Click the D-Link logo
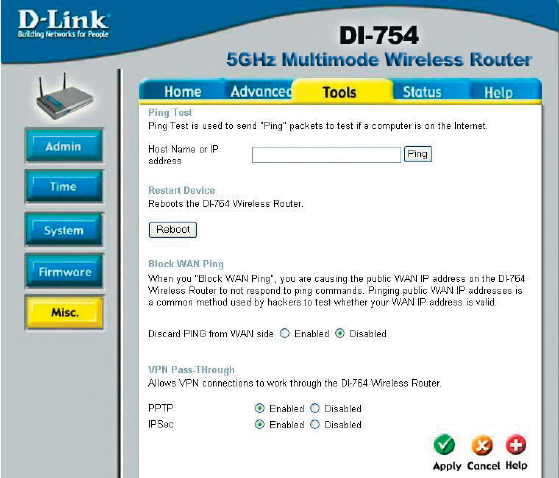559x478 pixels. pos(63,24)
